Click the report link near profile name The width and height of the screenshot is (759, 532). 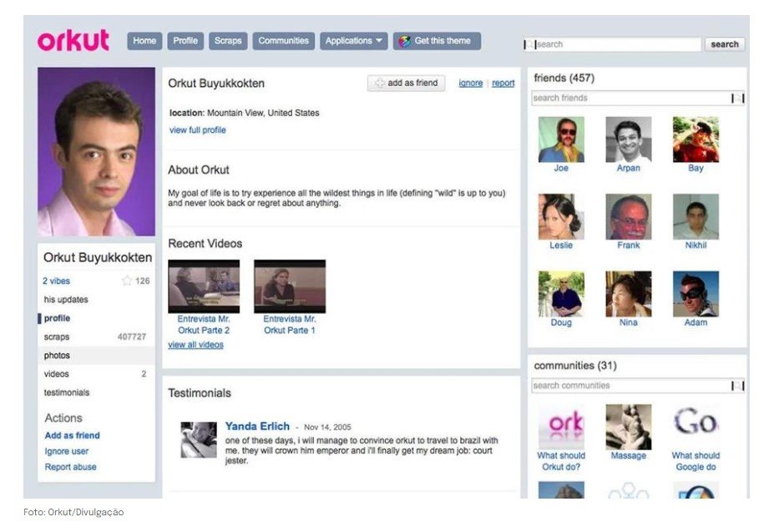pyautogui.click(x=503, y=84)
